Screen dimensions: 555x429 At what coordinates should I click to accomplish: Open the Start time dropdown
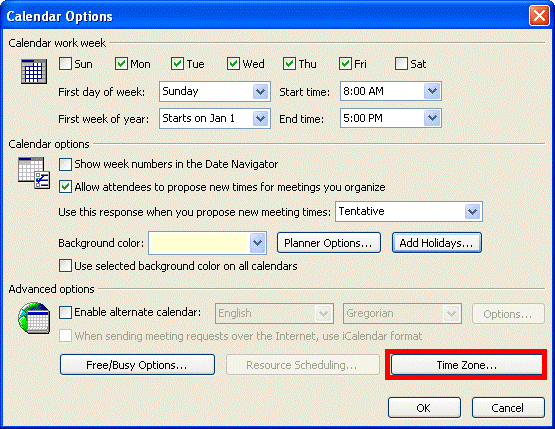(432, 91)
